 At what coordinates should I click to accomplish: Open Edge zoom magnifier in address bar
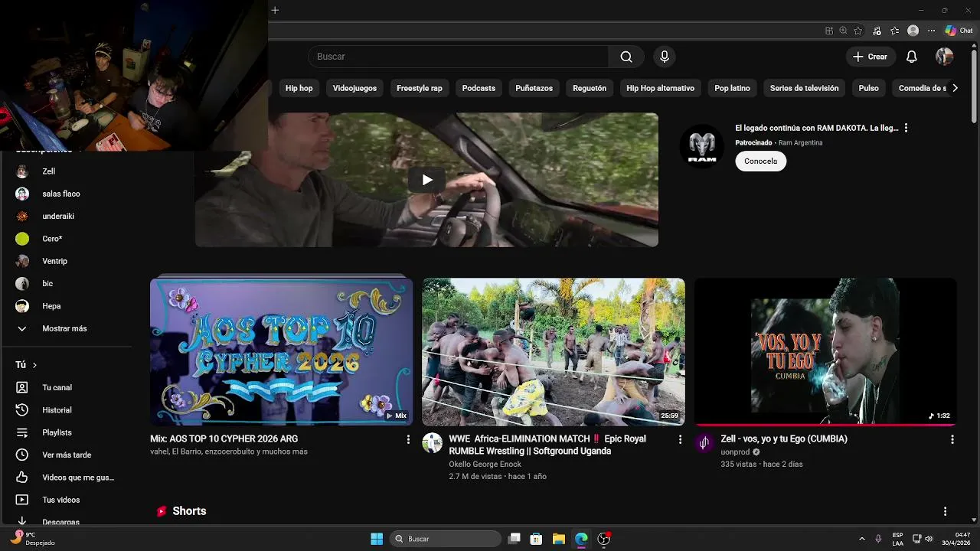coord(843,31)
